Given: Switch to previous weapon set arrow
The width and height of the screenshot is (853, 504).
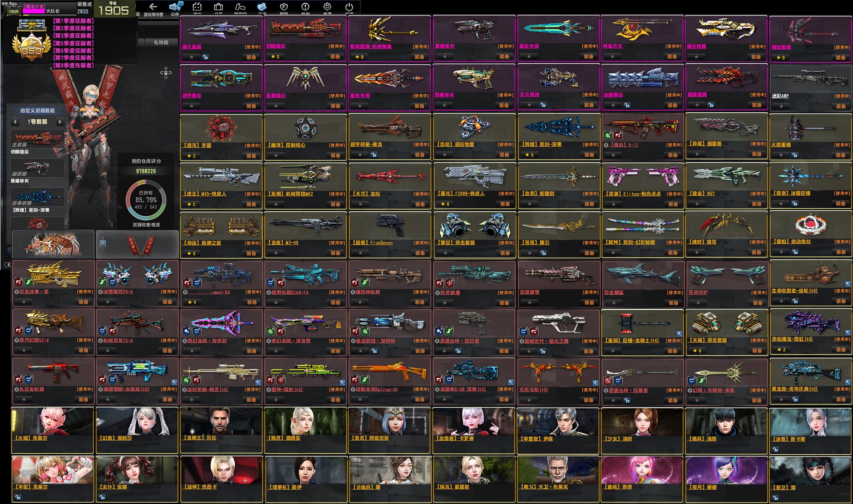Looking at the screenshot, I should [15, 122].
